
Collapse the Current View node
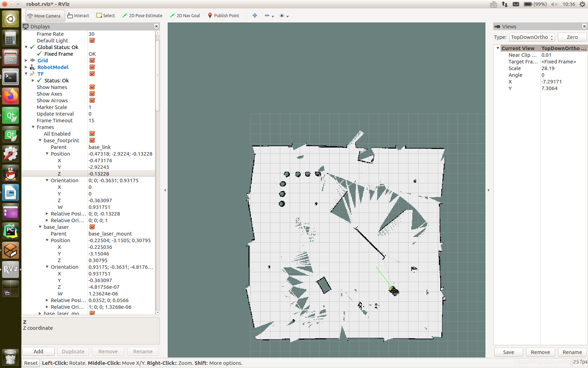pyautogui.click(x=498, y=48)
